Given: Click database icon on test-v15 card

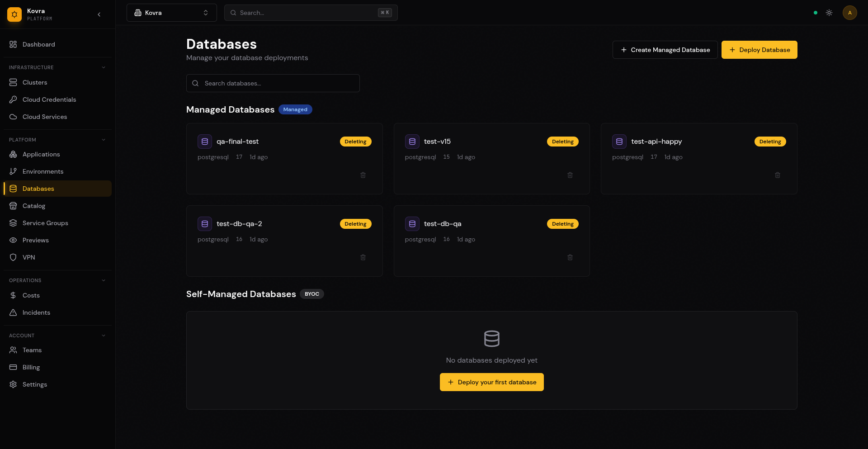Looking at the screenshot, I should 412,142.
